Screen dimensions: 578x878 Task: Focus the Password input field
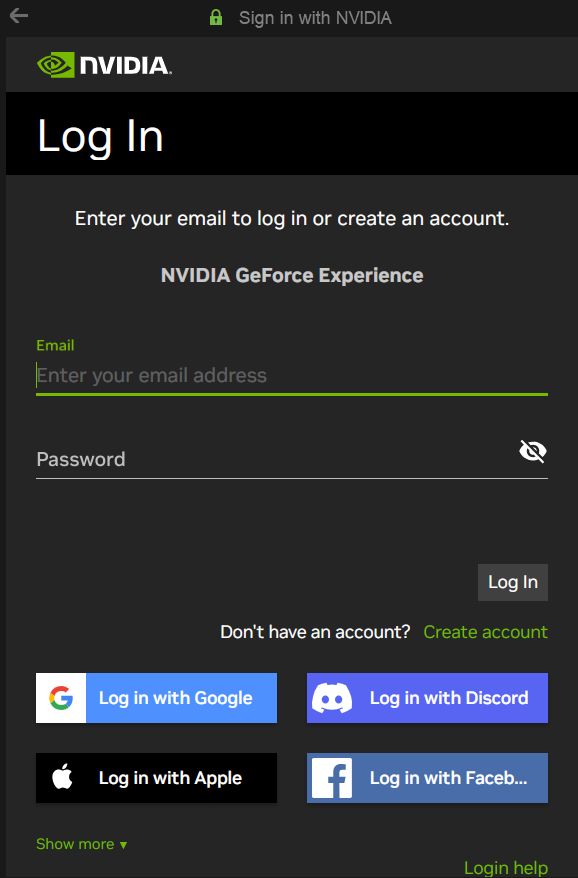(x=277, y=459)
